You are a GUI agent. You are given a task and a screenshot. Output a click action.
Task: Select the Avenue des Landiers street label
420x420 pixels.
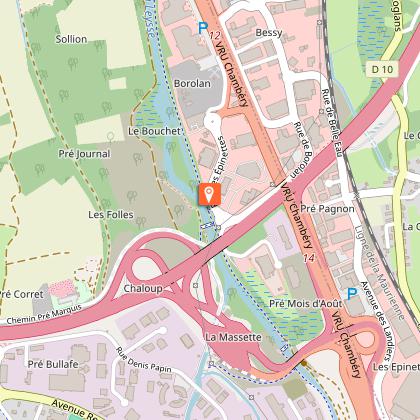point(375,321)
